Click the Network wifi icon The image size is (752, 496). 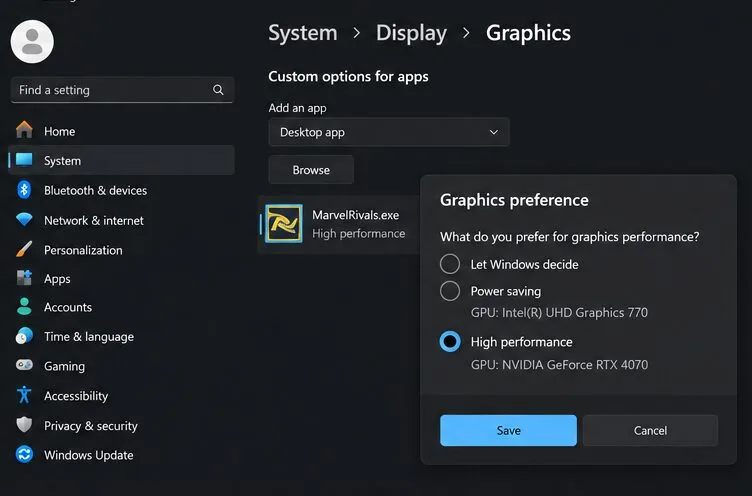coord(24,220)
